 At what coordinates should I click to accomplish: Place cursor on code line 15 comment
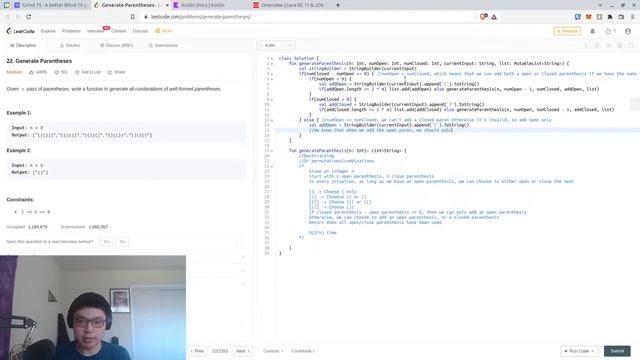pos(380,130)
